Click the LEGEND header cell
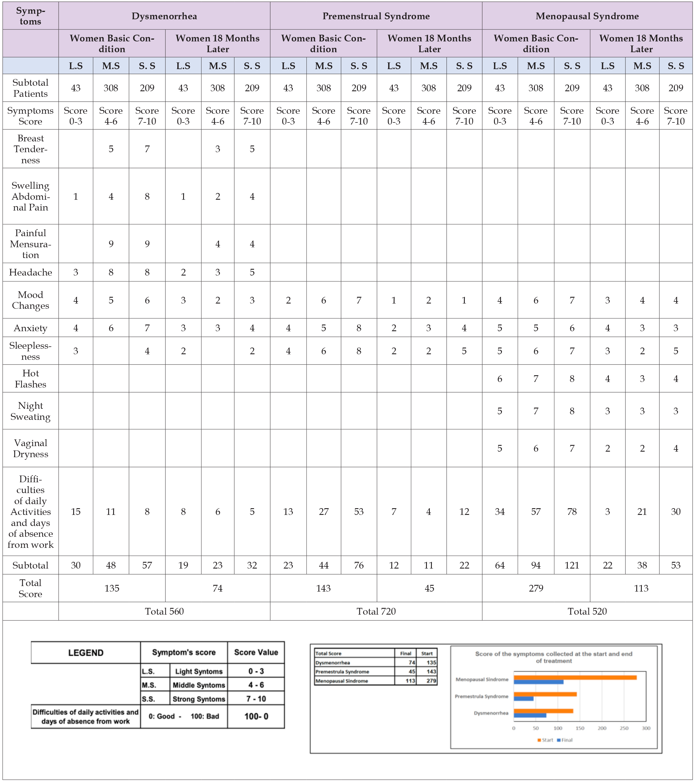 pos(85,653)
